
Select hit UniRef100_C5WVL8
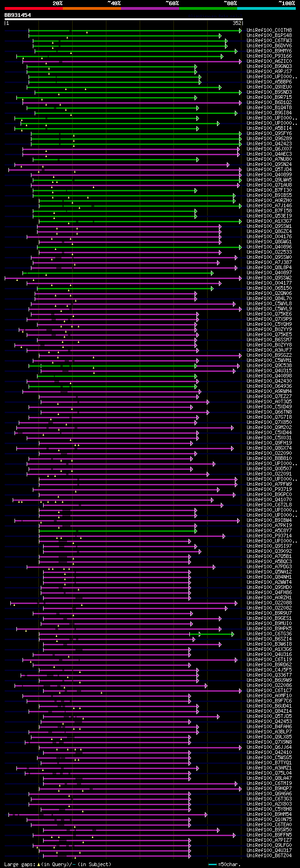click(269, 303)
